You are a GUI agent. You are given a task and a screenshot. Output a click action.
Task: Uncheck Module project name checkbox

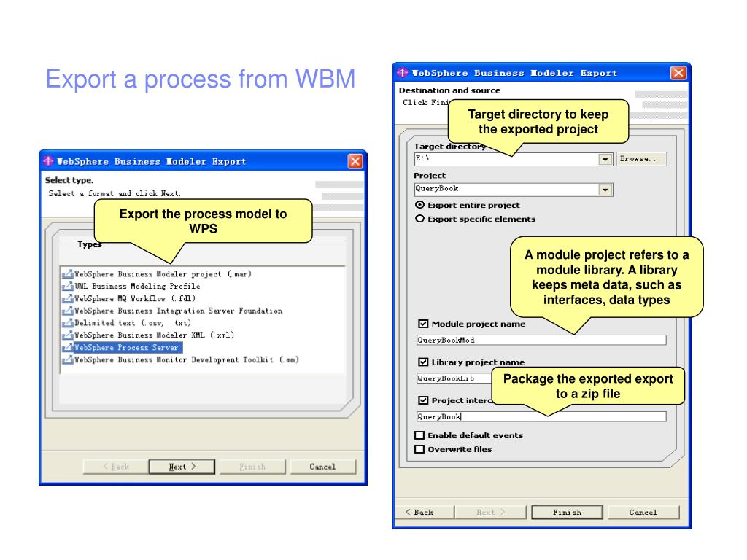pos(423,324)
